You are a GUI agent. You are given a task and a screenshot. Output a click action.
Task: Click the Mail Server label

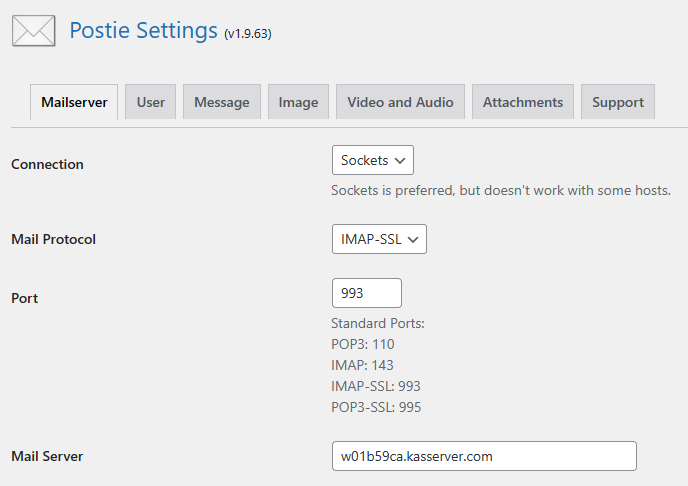[x=47, y=456]
